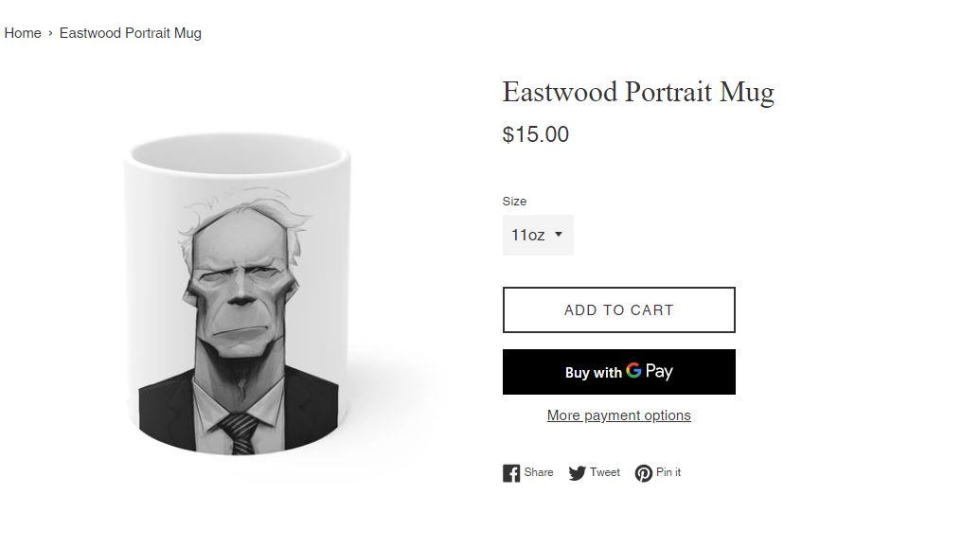
Task: Click the Facebook logo icon
Action: (x=510, y=473)
